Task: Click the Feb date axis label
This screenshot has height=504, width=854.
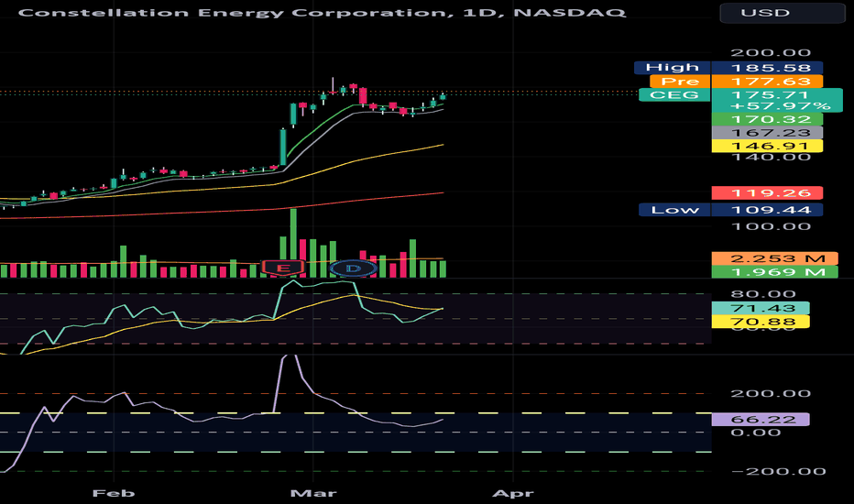Action: pos(114,493)
